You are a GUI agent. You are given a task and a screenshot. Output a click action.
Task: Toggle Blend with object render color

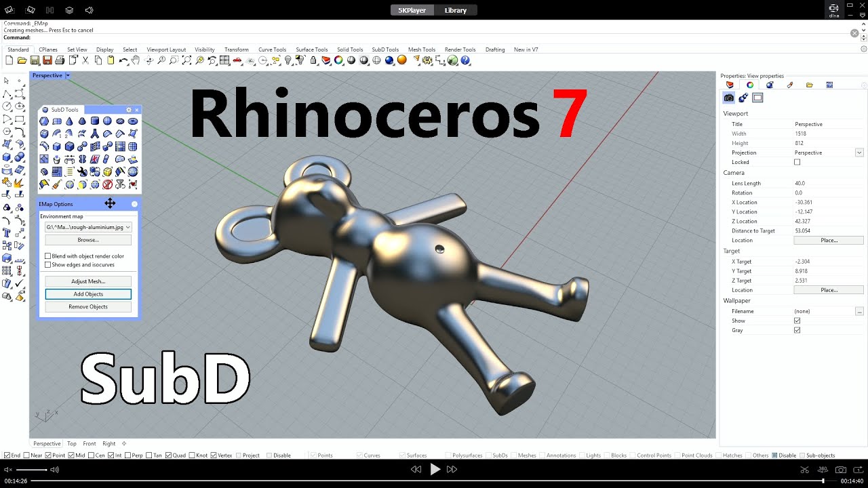coord(47,256)
